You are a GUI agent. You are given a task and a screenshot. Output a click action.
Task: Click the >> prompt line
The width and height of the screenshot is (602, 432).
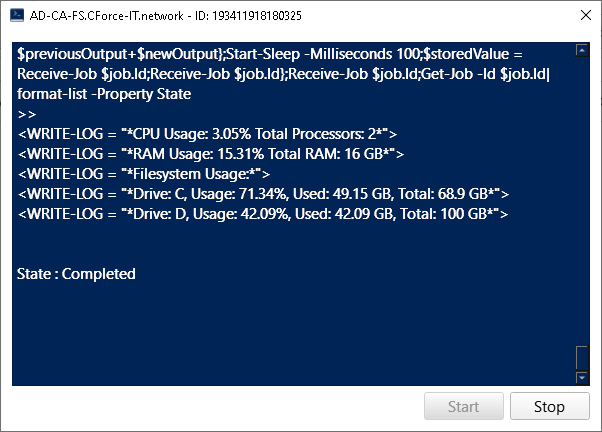[x=27, y=114]
